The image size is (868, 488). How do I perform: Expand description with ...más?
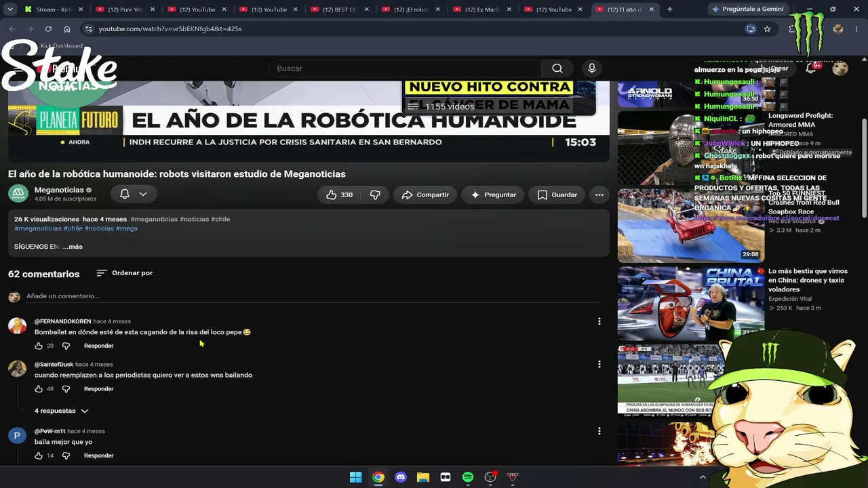point(73,247)
